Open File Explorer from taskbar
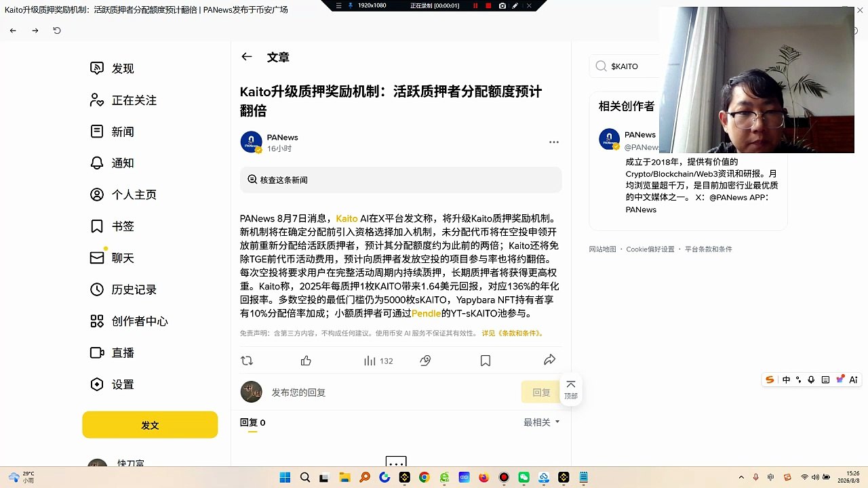Viewport: 868px width, 488px height. tap(344, 477)
